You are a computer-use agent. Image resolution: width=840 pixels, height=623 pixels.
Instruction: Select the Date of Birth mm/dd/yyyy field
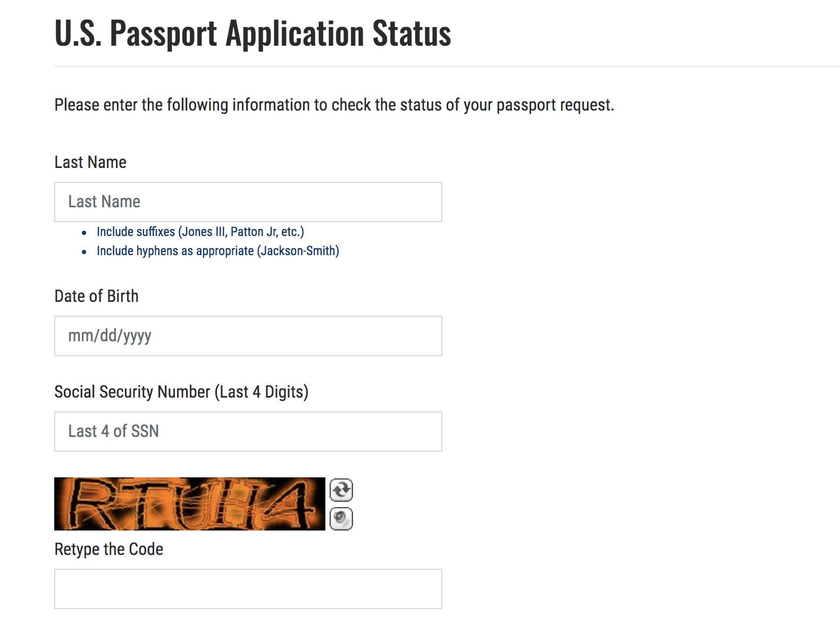point(247,335)
